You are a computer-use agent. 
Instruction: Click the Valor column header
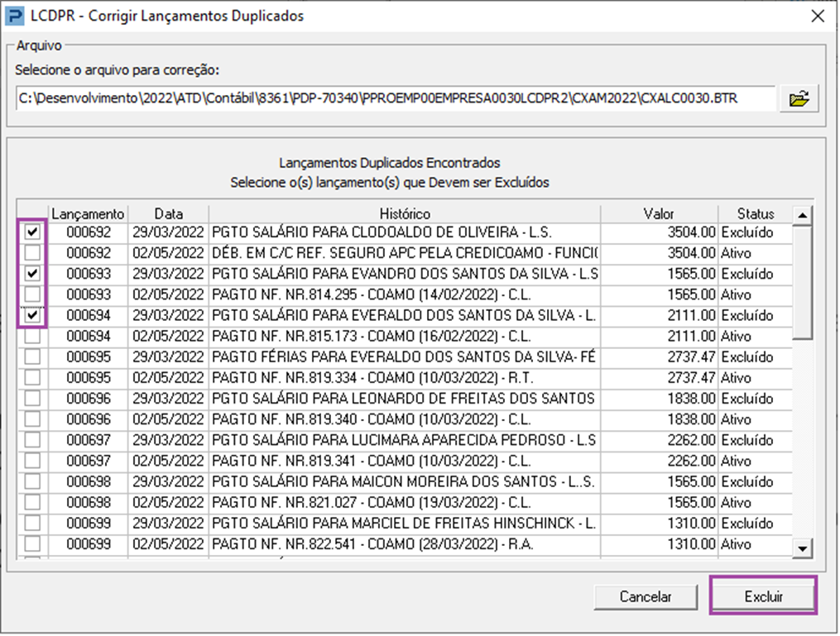click(x=659, y=213)
